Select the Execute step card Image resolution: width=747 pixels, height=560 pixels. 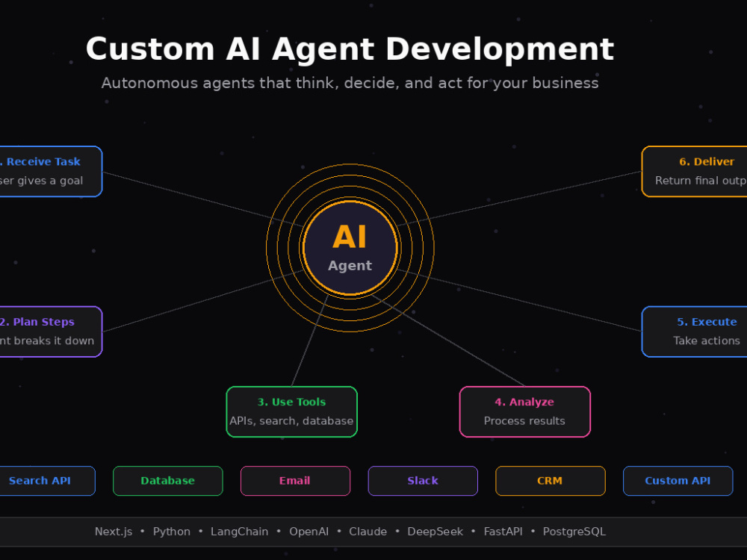[x=694, y=332]
